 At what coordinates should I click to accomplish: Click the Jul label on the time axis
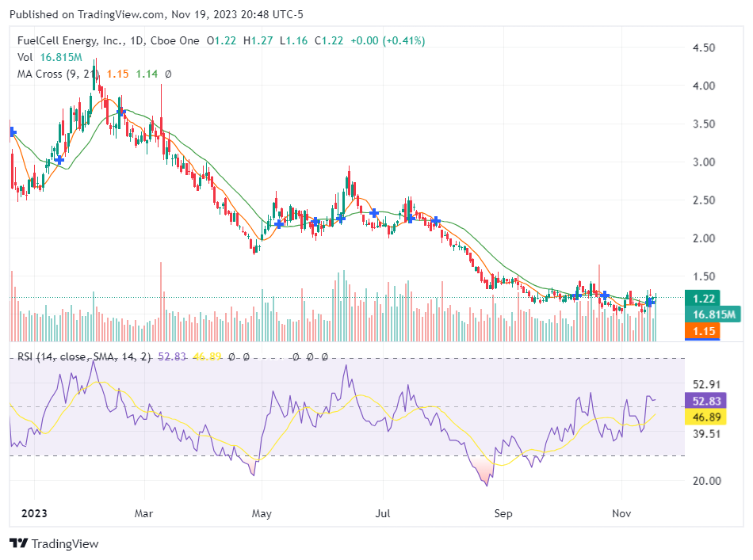click(383, 513)
